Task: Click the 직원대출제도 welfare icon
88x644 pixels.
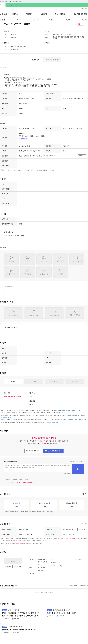Action: click(x=28, y=272)
